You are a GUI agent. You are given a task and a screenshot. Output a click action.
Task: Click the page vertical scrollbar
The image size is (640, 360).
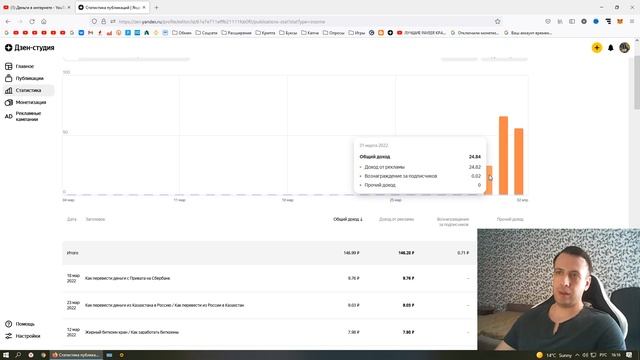pos(637,83)
